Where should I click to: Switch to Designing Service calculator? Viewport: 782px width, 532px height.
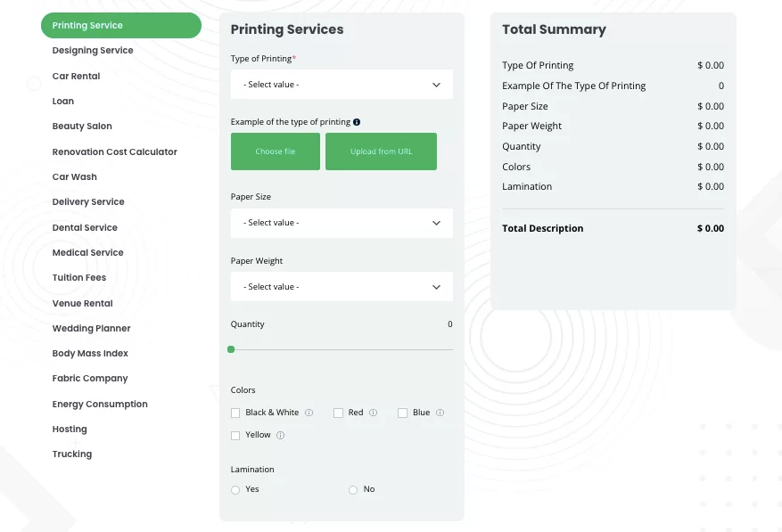[x=93, y=51]
